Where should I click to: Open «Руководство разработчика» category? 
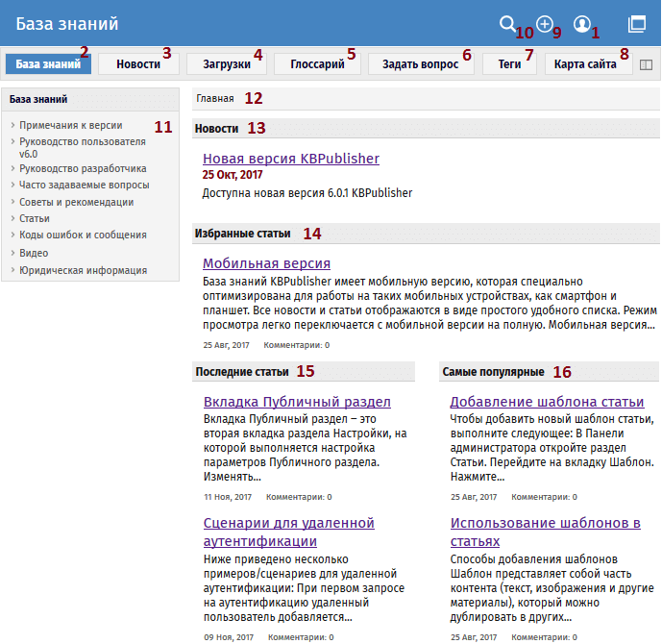tap(83, 168)
